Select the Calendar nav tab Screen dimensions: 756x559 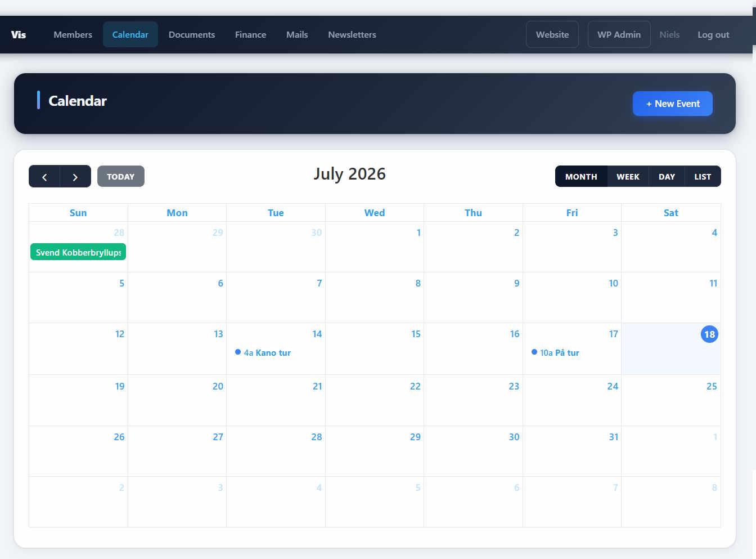click(130, 34)
